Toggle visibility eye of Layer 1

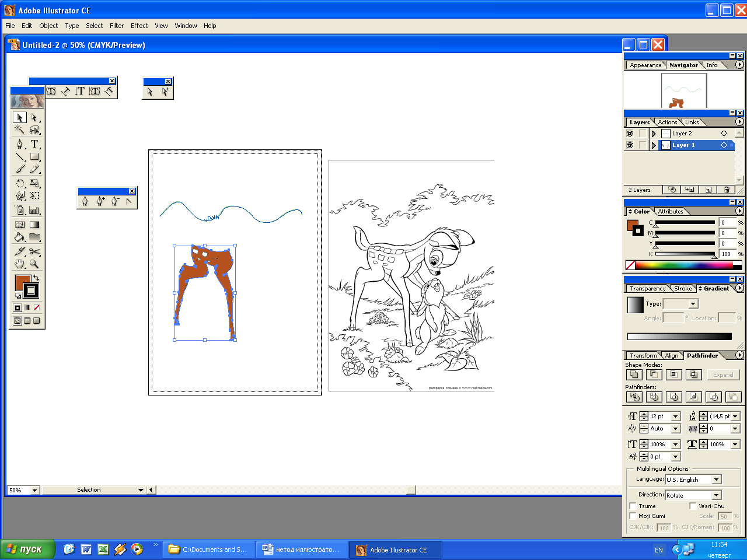click(x=630, y=145)
